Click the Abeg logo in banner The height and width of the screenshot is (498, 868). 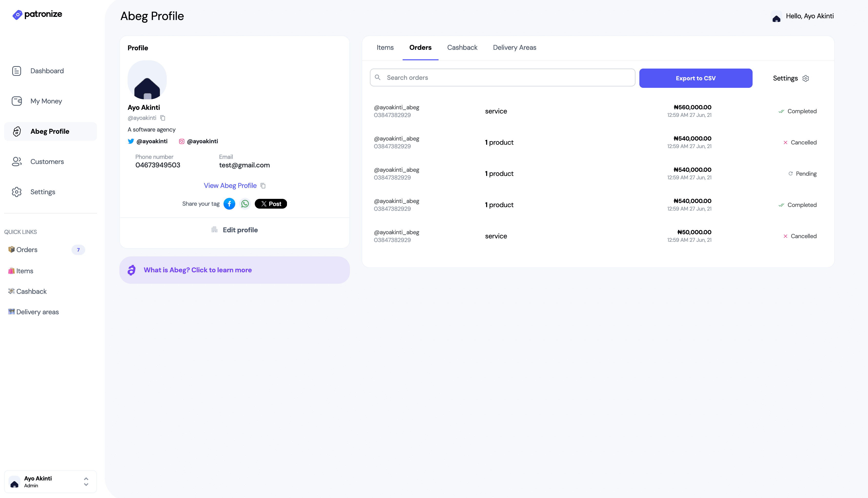point(132,270)
